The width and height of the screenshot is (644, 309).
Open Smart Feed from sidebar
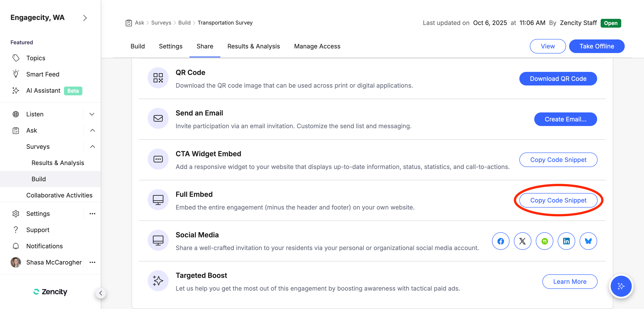coord(43,74)
